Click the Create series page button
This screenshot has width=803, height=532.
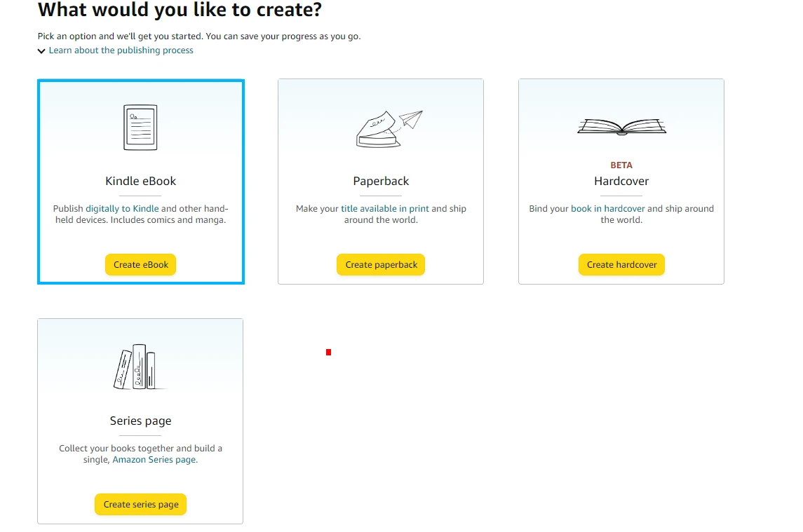[x=140, y=504]
